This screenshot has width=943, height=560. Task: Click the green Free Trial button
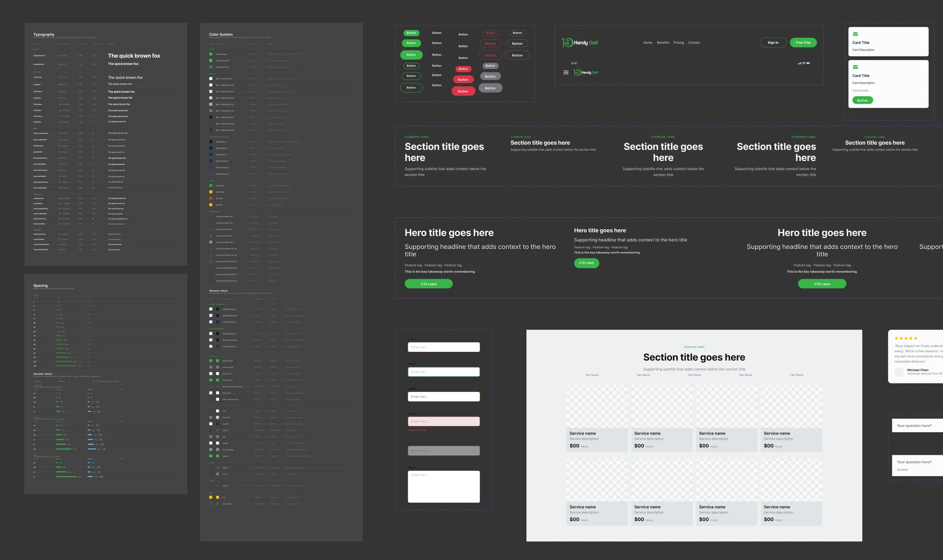803,43
